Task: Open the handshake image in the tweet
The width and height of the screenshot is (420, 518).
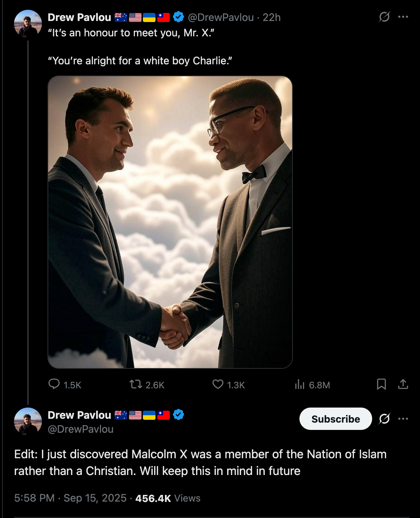Action: click(170, 222)
